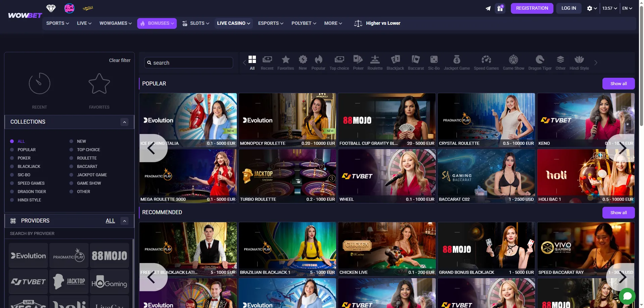The width and height of the screenshot is (644, 308).
Task: Filter by Jackpot Game category
Action: pyautogui.click(x=457, y=63)
